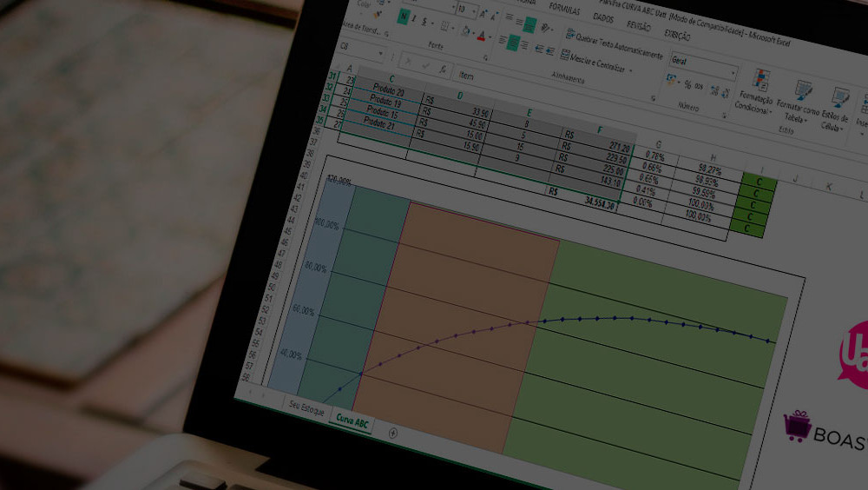Apply percent style to the cell
Image resolution: width=868 pixels, height=490 pixels.
tap(687, 83)
